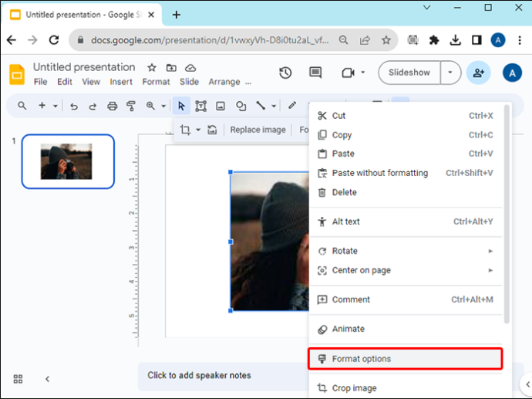532x399 pixels.
Task: Click the reset image icon
Action: pyautogui.click(x=212, y=130)
